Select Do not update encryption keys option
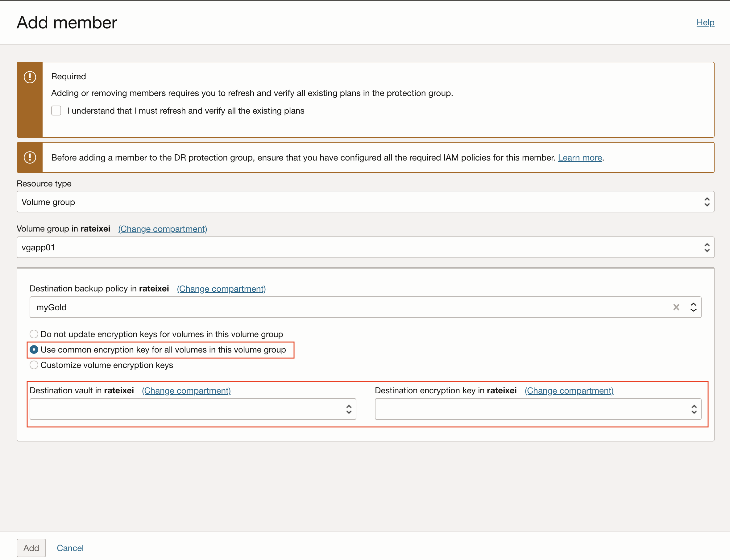730x560 pixels. coord(34,334)
